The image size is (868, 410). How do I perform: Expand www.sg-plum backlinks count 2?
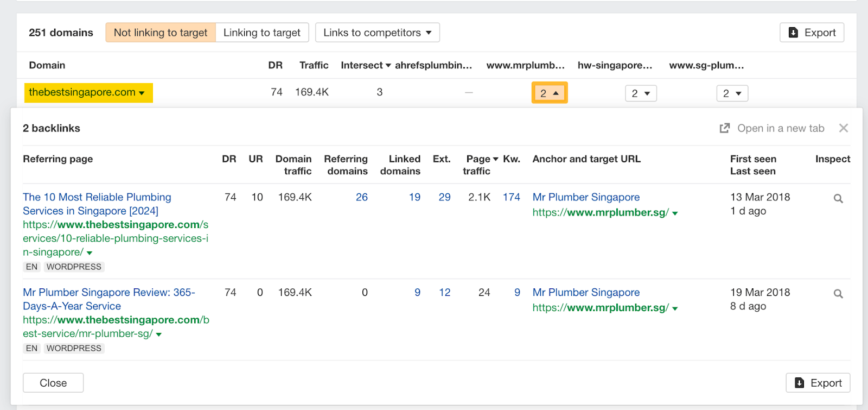[x=732, y=93]
